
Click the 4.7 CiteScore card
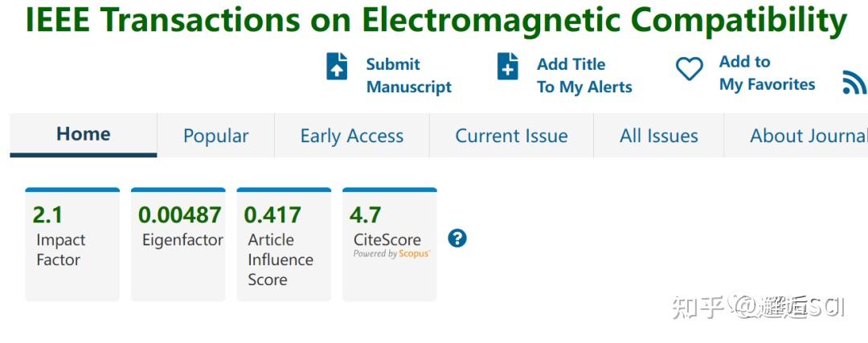(389, 245)
